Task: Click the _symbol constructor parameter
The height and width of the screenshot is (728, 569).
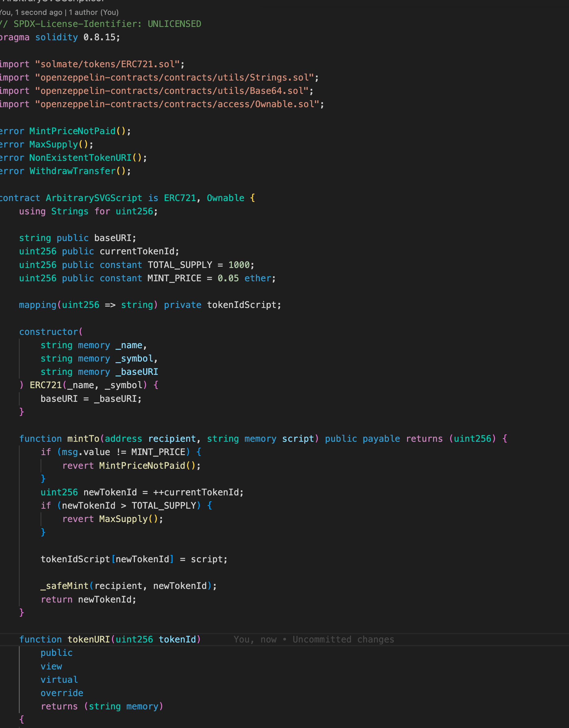Action: (x=134, y=358)
